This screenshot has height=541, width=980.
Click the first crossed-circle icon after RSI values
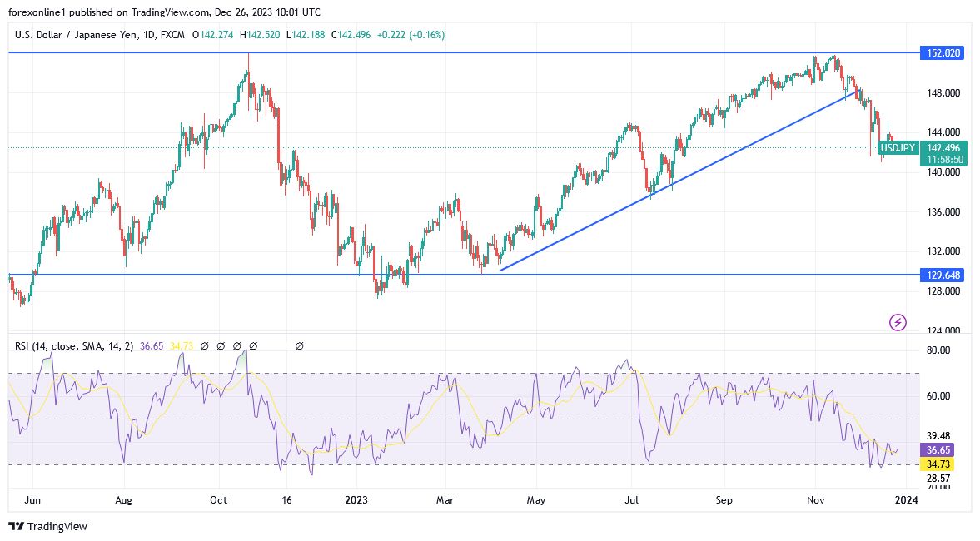(x=205, y=345)
